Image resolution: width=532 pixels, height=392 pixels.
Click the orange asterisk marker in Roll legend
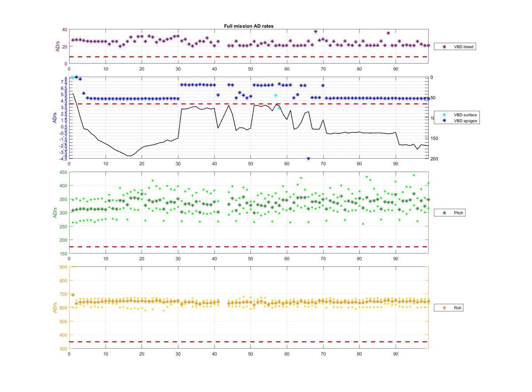click(444, 307)
